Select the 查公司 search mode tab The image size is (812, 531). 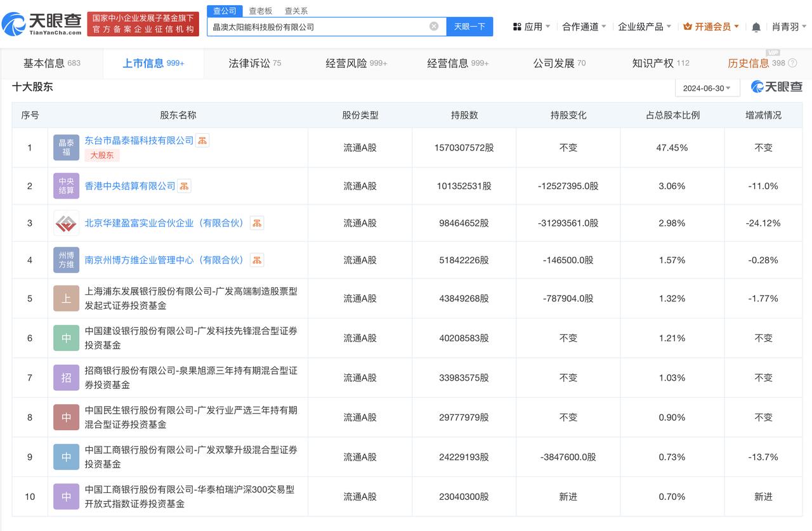click(x=225, y=11)
